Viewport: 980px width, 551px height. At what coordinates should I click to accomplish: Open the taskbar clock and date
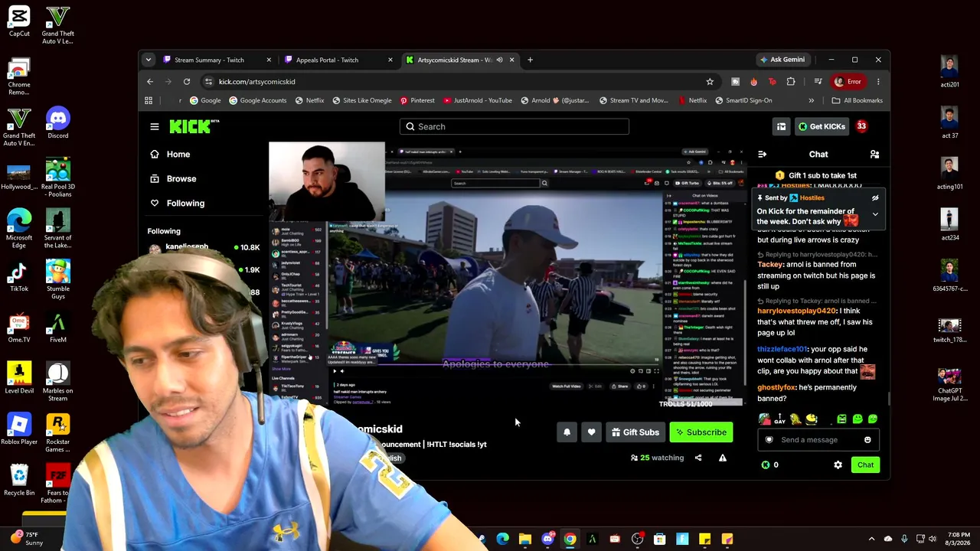click(x=959, y=539)
